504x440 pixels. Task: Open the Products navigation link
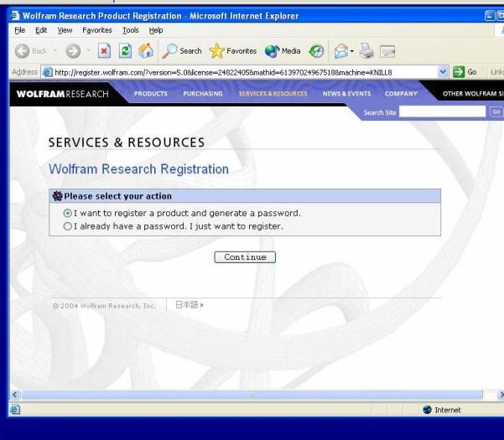pyautogui.click(x=151, y=94)
